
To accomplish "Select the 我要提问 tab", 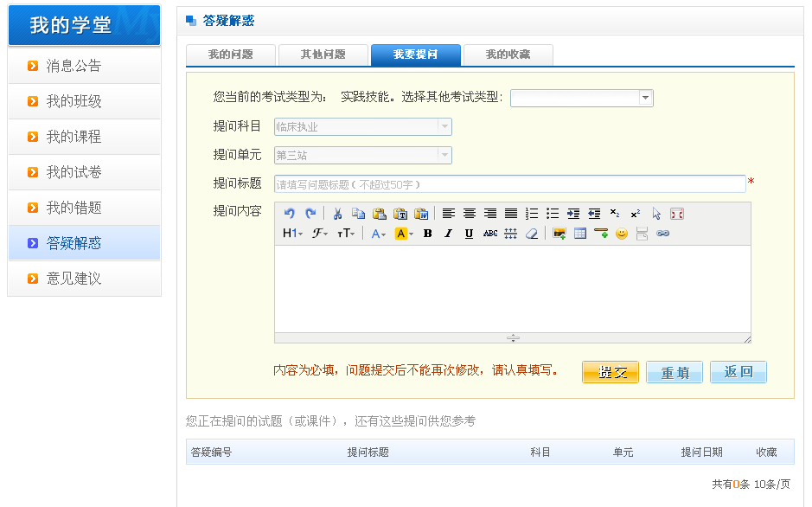I will tap(416, 55).
